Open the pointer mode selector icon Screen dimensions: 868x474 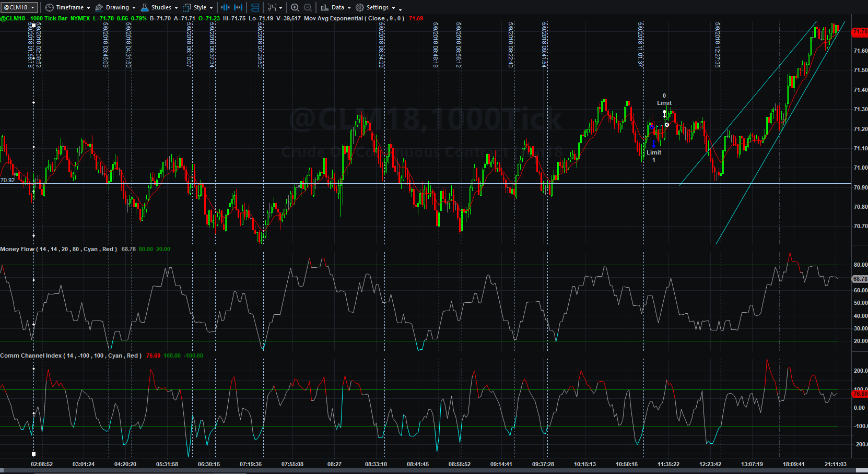click(x=274, y=7)
